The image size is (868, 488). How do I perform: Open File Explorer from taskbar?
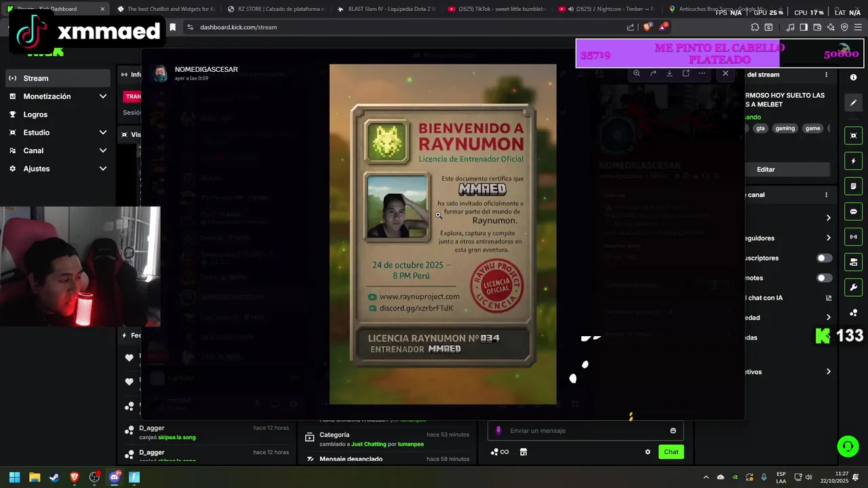click(35, 477)
